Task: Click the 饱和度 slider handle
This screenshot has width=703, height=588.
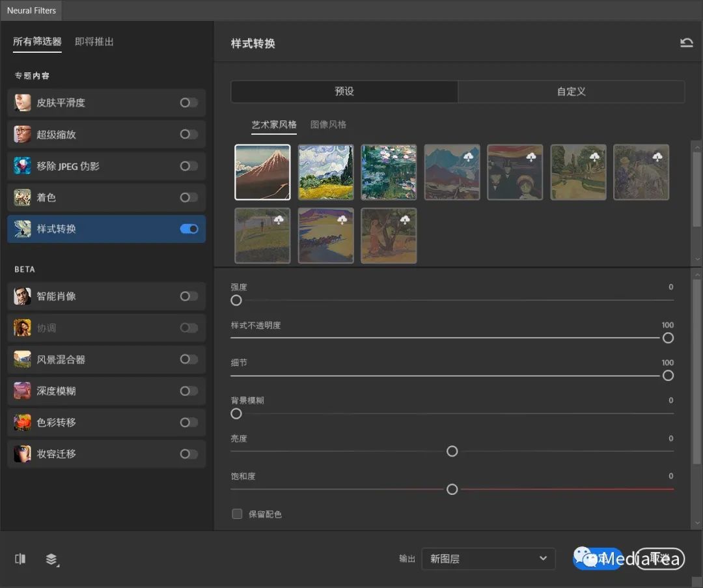Action: [452, 489]
